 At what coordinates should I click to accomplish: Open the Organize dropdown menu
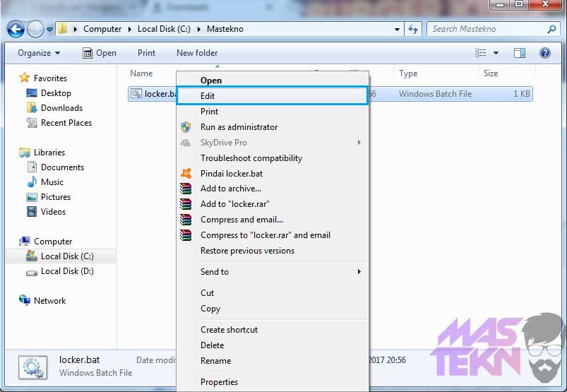39,53
